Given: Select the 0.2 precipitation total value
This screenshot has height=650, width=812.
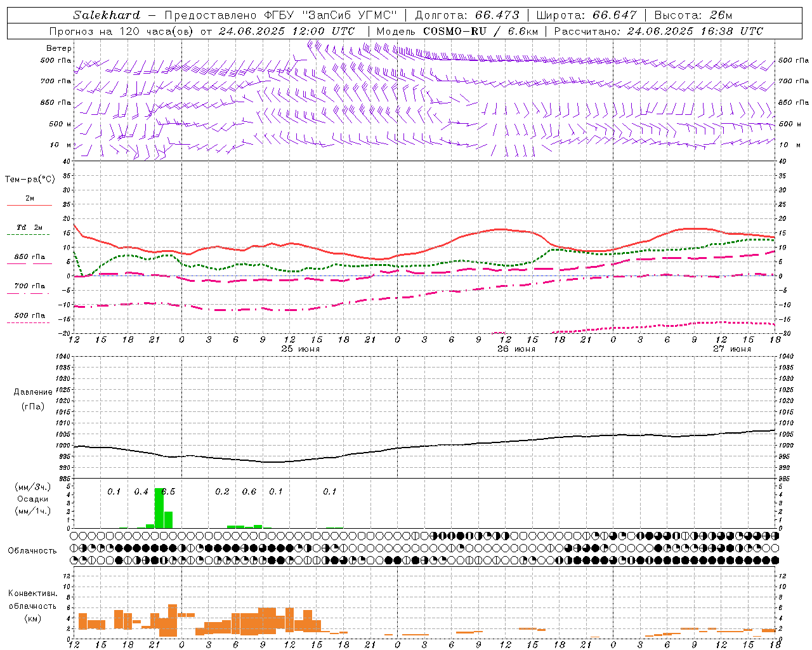Looking at the screenshot, I should coord(222,491).
